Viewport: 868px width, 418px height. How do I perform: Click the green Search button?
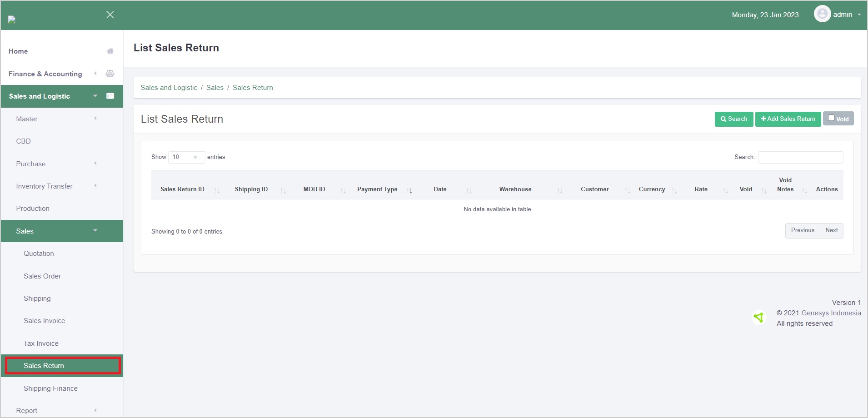[x=733, y=119]
